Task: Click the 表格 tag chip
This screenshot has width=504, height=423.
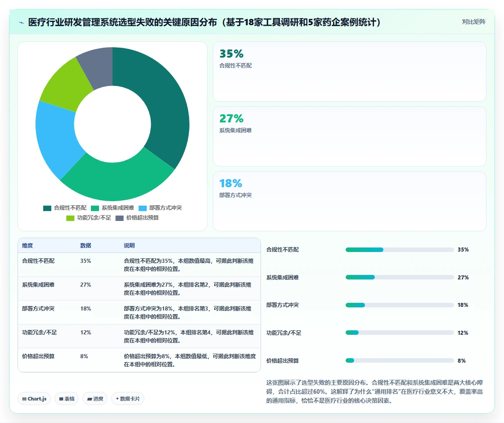Action: [67, 399]
